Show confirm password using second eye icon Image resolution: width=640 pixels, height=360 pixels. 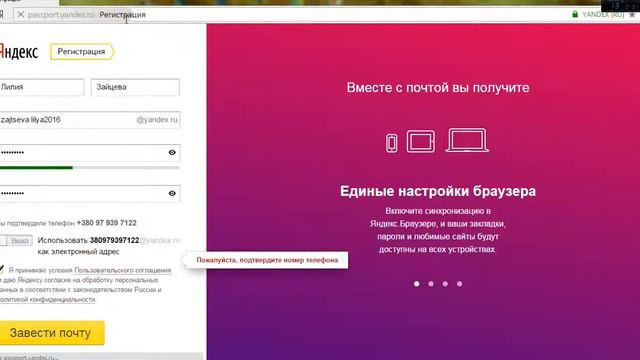pyautogui.click(x=172, y=193)
